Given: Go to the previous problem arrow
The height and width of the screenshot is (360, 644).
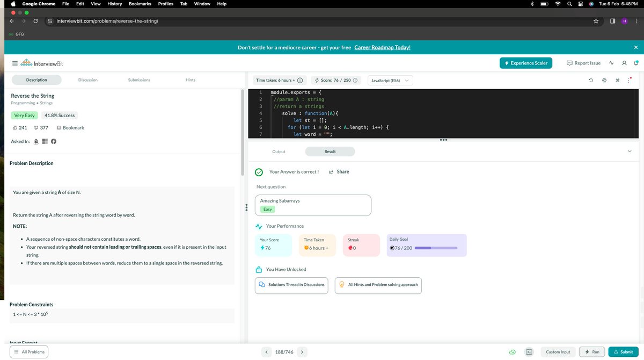Looking at the screenshot, I should point(267,352).
